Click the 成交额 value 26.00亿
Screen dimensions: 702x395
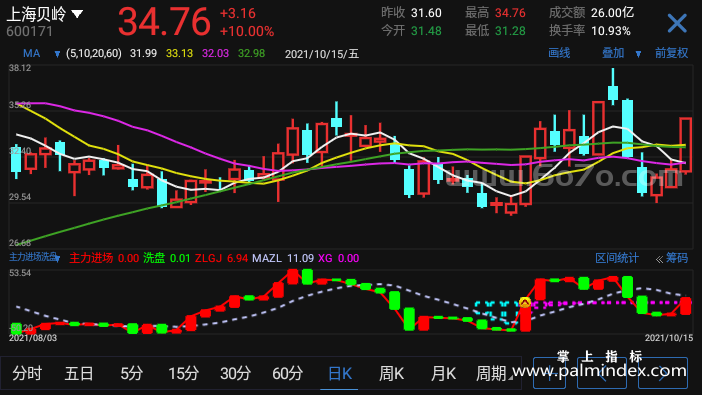[612, 13]
